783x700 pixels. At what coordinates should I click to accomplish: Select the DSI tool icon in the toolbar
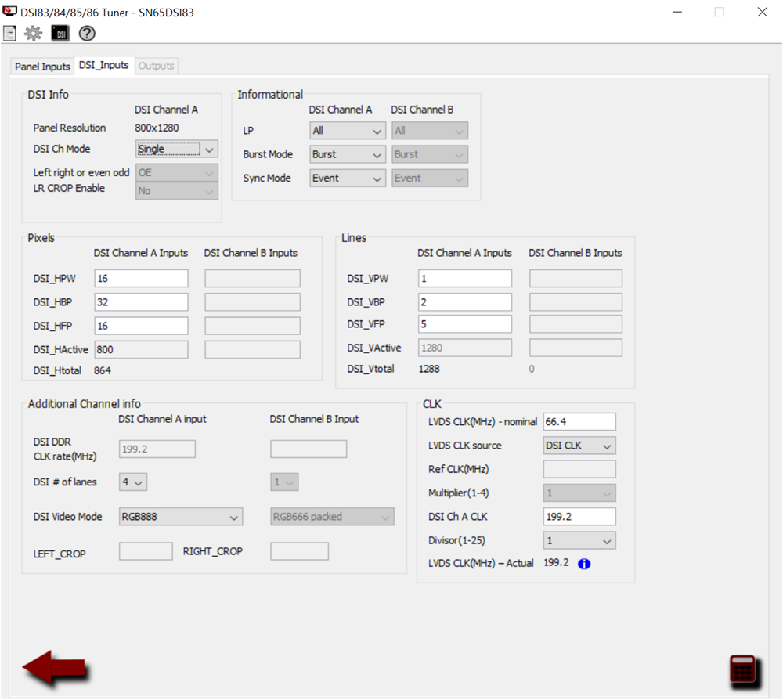tap(60, 34)
